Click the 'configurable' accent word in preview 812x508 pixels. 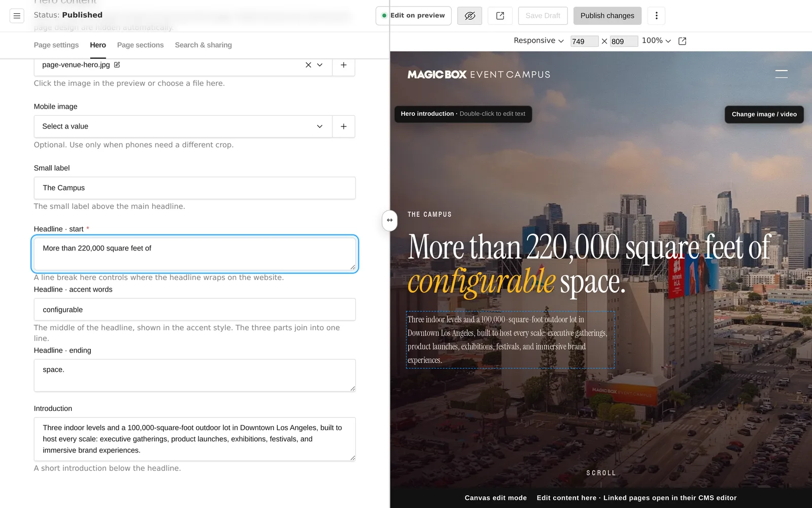482,281
